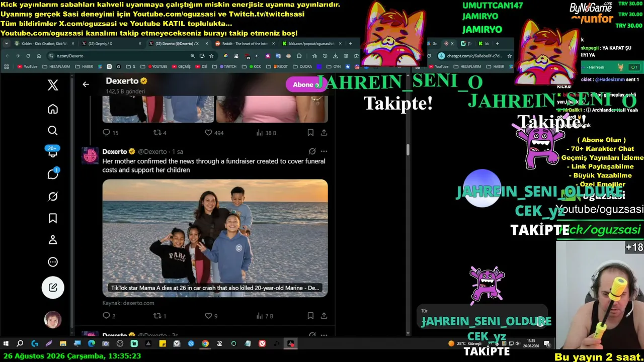The height and width of the screenshot is (362, 644).
Task: Repost the post with 1 repost
Action: (x=159, y=316)
